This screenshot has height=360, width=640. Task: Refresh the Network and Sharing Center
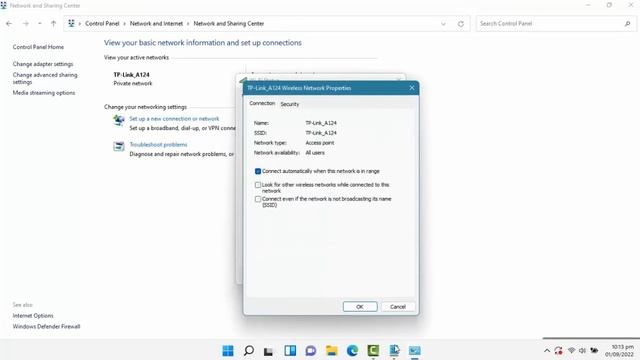(461, 24)
